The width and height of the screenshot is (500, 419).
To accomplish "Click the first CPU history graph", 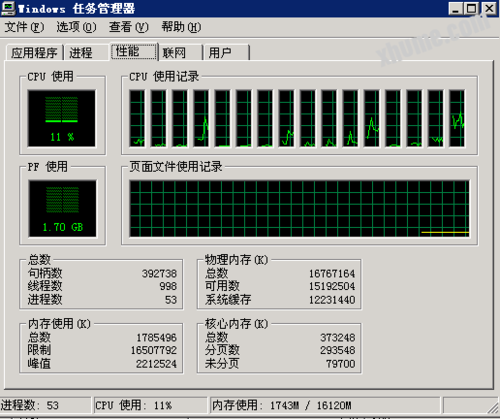I will pyautogui.click(x=137, y=118).
